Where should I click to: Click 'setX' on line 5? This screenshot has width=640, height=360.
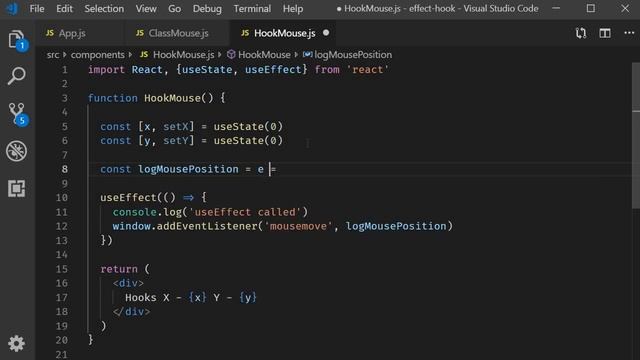[176, 127]
